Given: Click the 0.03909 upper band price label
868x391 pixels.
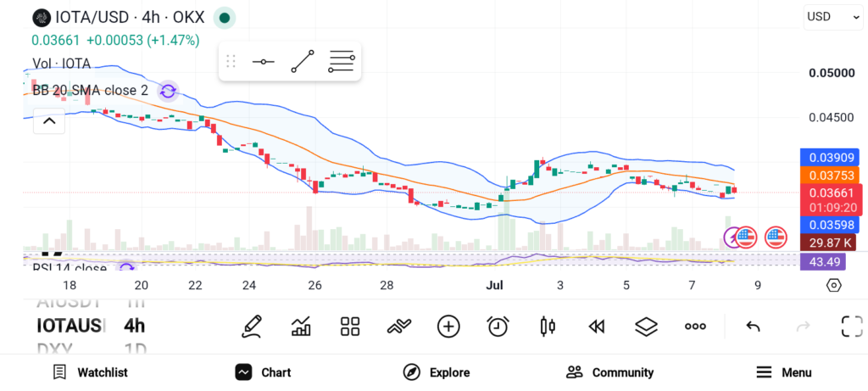Looking at the screenshot, I should point(829,158).
